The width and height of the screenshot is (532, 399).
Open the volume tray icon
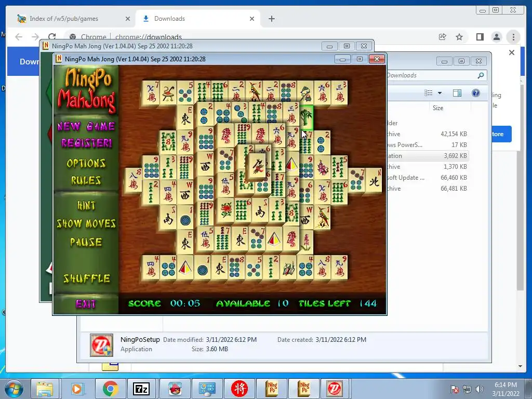479,389
